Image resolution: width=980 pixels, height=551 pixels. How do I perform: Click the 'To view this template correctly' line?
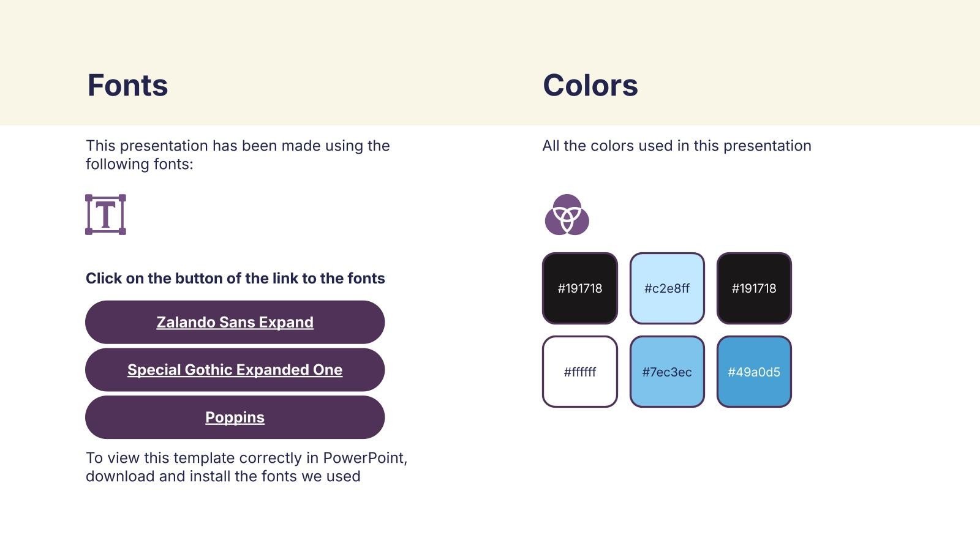246,458
